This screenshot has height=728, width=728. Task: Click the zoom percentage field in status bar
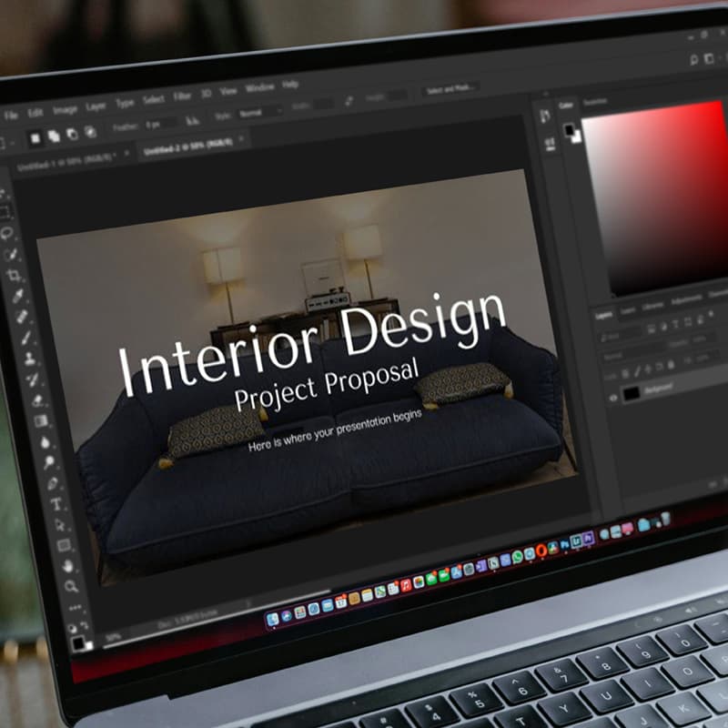113,637
